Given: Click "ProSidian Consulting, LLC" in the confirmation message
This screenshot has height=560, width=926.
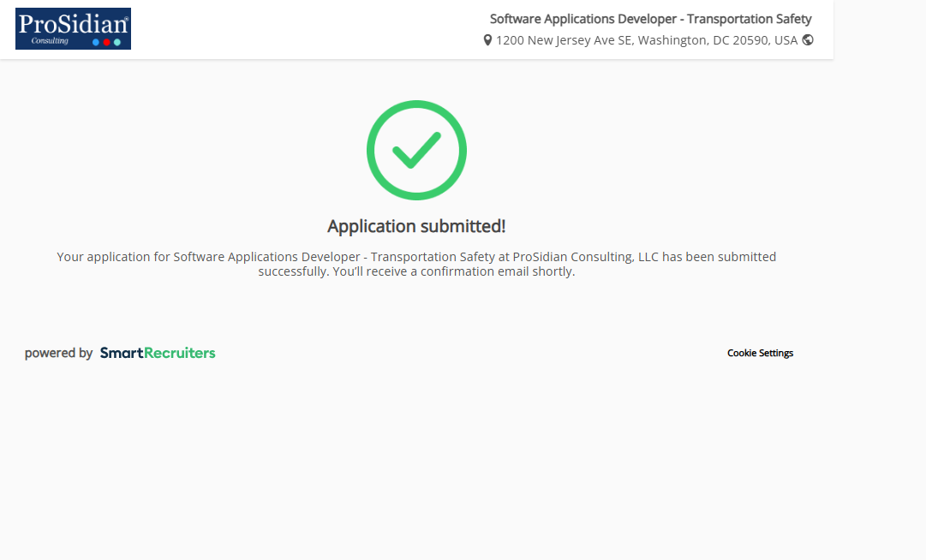Looking at the screenshot, I should (x=587, y=257).
